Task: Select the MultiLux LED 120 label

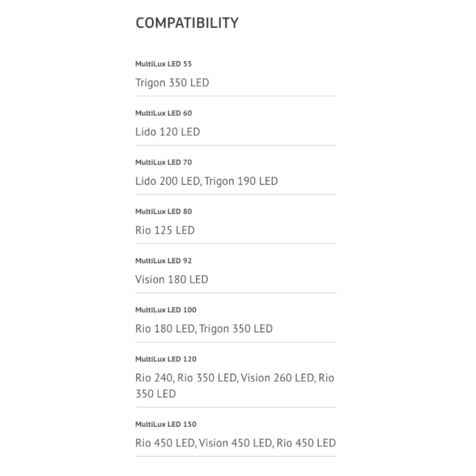Action: pyautogui.click(x=166, y=359)
